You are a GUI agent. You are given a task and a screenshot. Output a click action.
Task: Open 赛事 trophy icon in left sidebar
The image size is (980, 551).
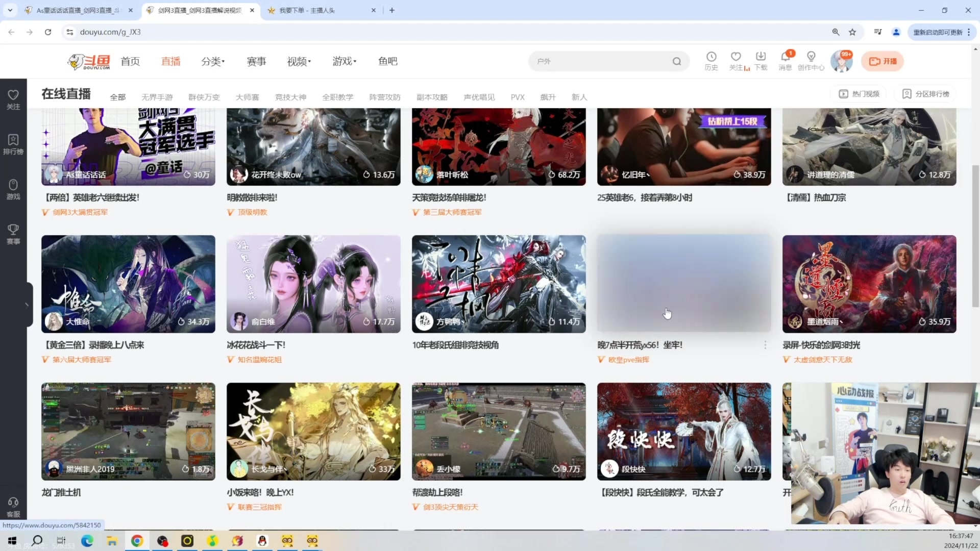coord(13,234)
